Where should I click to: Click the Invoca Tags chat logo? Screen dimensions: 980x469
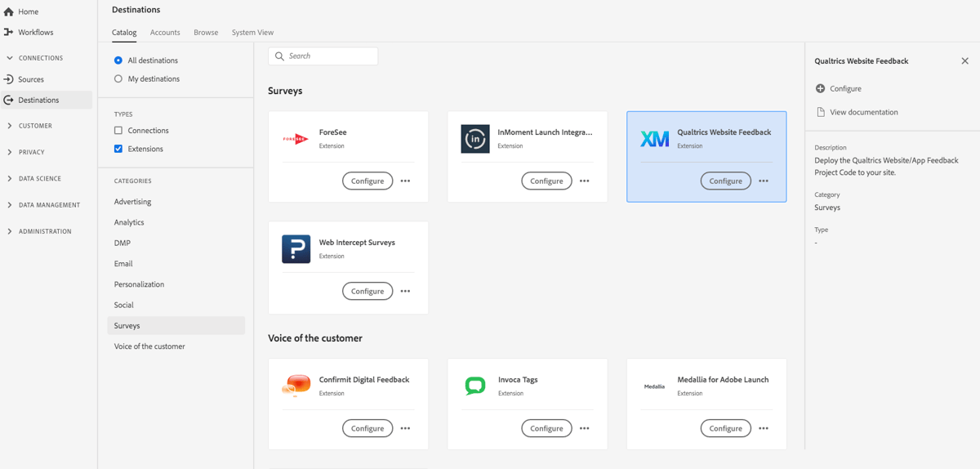pos(475,386)
